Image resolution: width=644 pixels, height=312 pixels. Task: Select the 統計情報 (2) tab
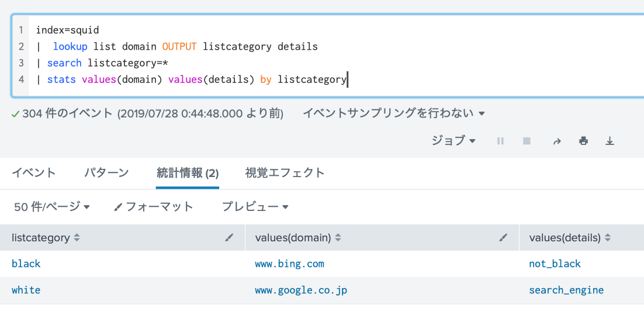coord(187,174)
